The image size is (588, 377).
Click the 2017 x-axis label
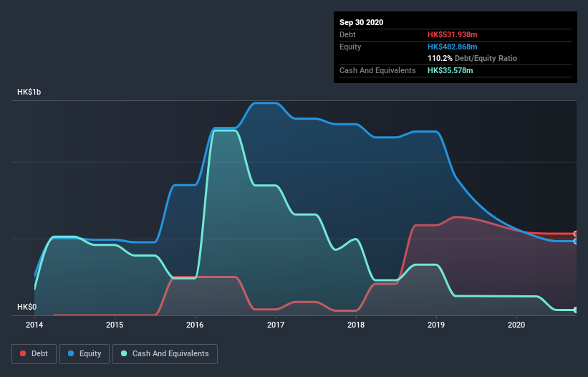276,325
